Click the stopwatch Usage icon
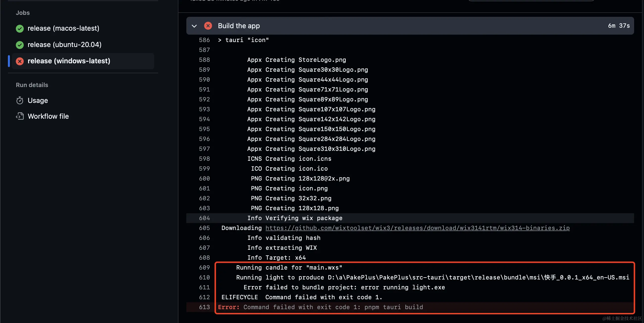 point(20,101)
